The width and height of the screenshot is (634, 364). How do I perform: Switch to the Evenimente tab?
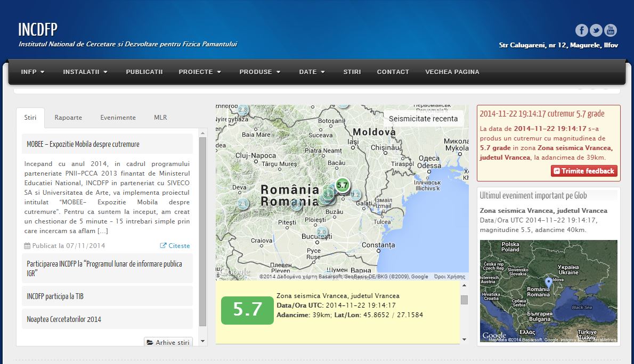coord(118,118)
